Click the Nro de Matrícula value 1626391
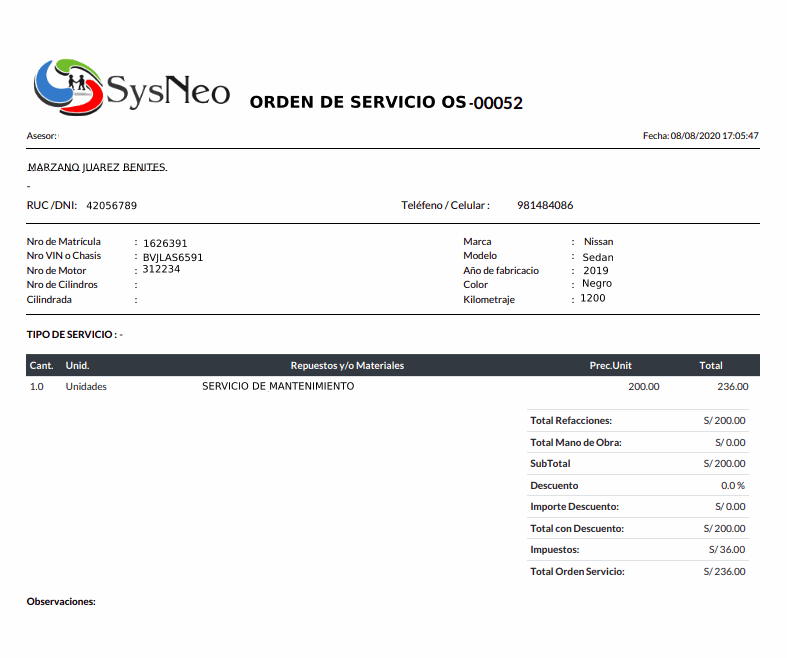The height and width of the screenshot is (658, 787). [x=165, y=243]
